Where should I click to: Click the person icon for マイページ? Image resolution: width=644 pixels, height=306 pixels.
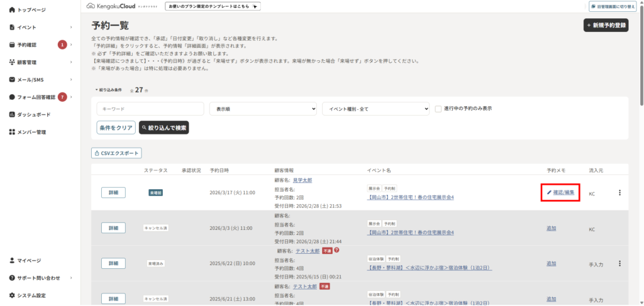pos(12,260)
